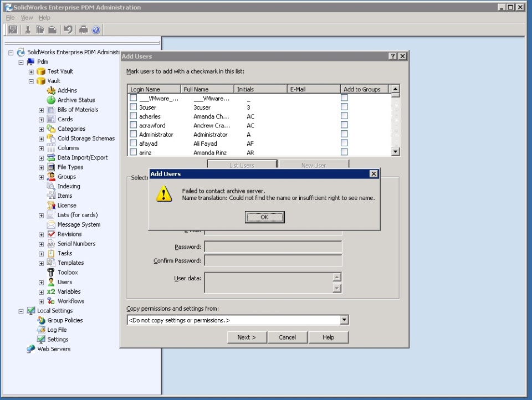Select the Data Import/Export icon
Screen dimensions: 532x400
51,157
